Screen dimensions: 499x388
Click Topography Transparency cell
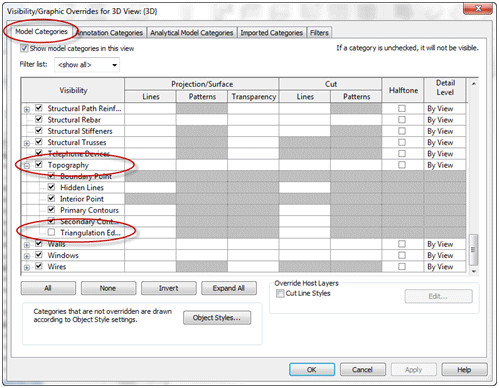click(253, 165)
